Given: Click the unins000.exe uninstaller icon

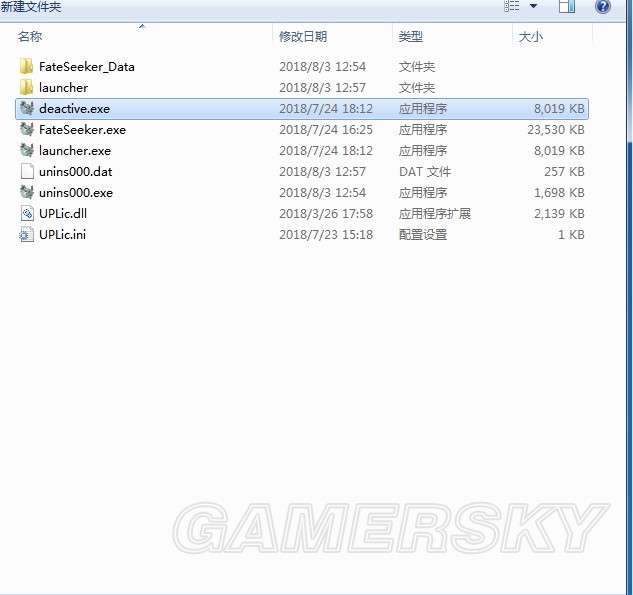Looking at the screenshot, I should (x=27, y=192).
